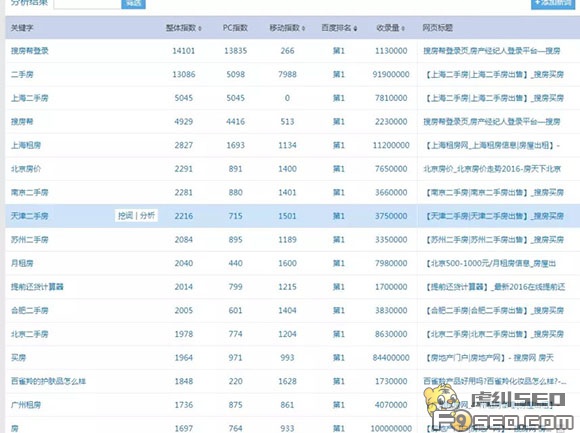Open page title 【南京二手房|南京二手房出售】
This screenshot has width=580, height=433.
494,193
